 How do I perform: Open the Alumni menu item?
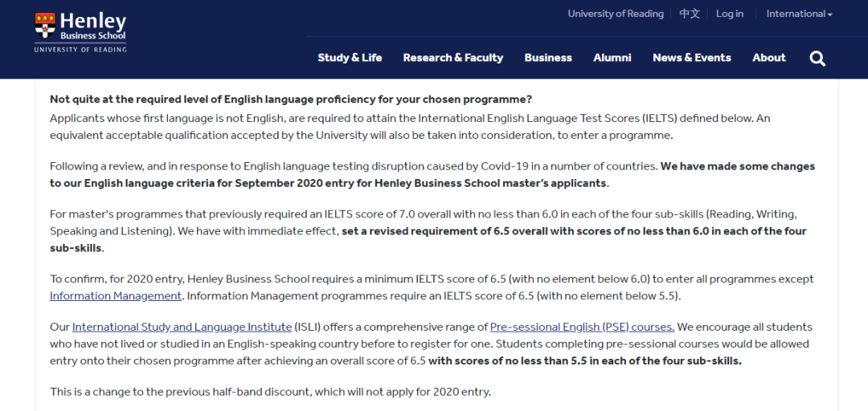pyautogui.click(x=612, y=58)
